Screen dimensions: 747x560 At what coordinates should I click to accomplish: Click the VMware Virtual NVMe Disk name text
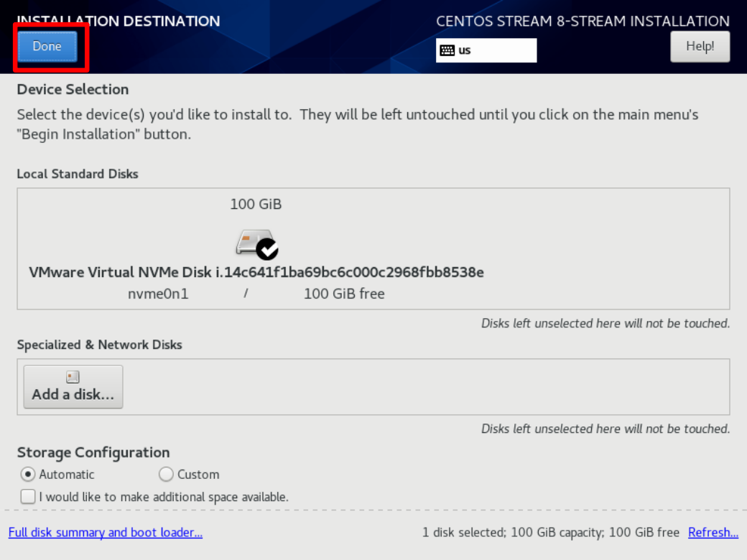(256, 272)
